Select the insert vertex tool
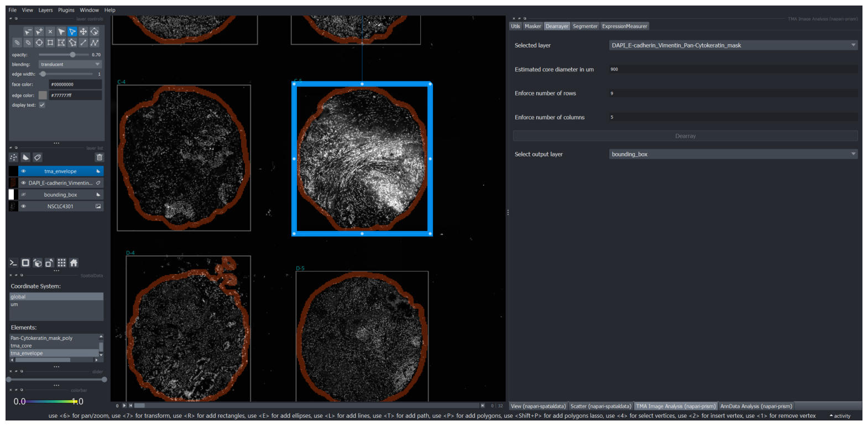Screen dimensions: 868x426 pos(39,31)
